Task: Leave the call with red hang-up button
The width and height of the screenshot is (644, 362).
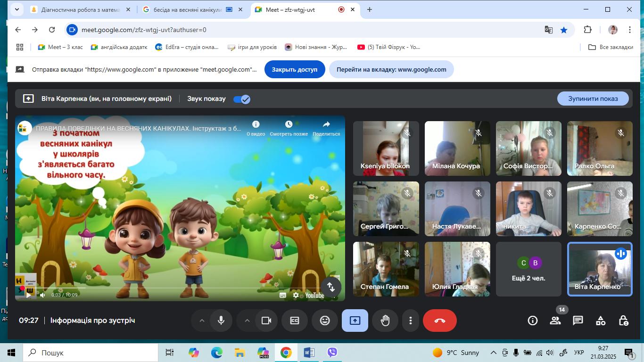Action: (x=440, y=321)
